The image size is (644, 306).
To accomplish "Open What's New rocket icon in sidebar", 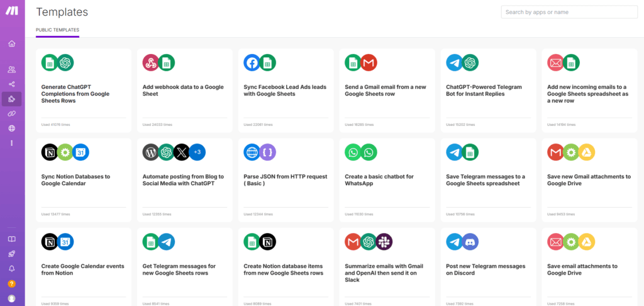I will [x=11, y=254].
